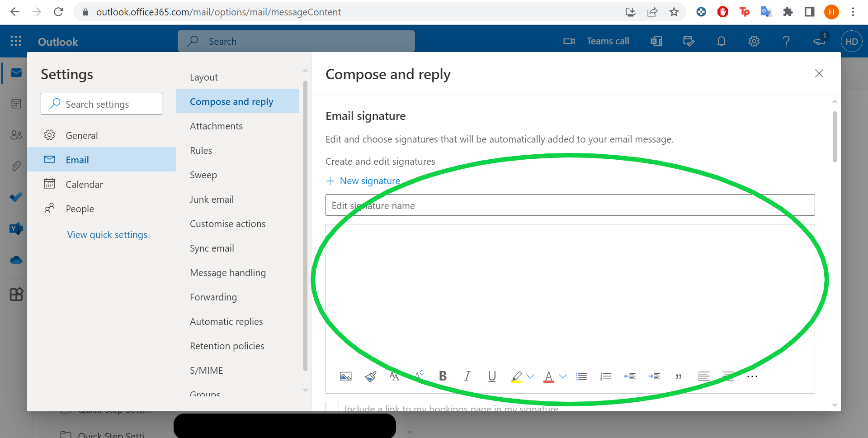Toggle bold formatting
868x438 pixels.
(443, 376)
